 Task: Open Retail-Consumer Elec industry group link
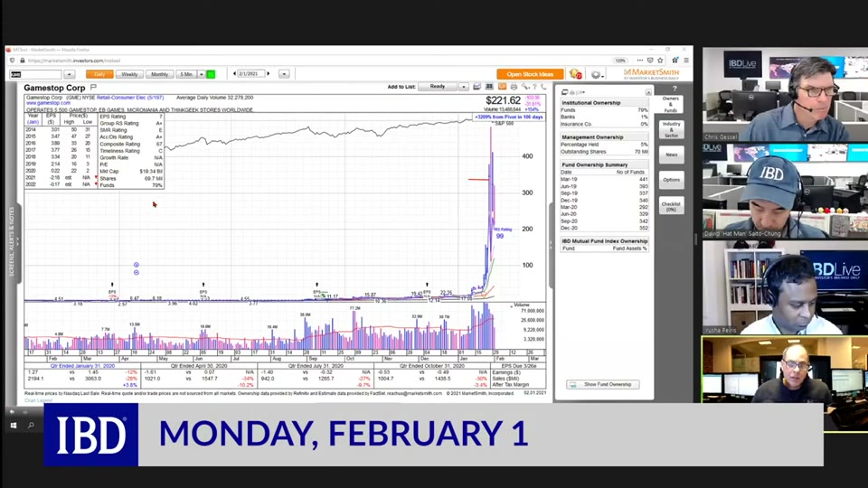pos(130,98)
